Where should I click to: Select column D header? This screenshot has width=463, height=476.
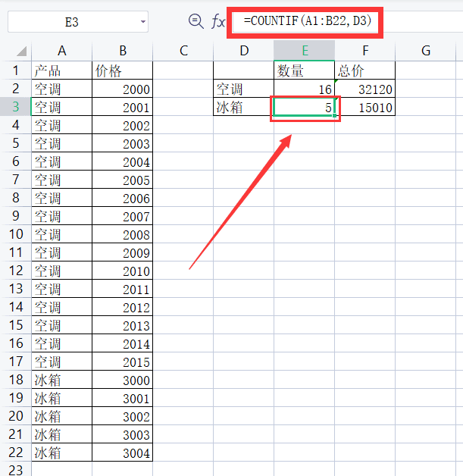244,51
